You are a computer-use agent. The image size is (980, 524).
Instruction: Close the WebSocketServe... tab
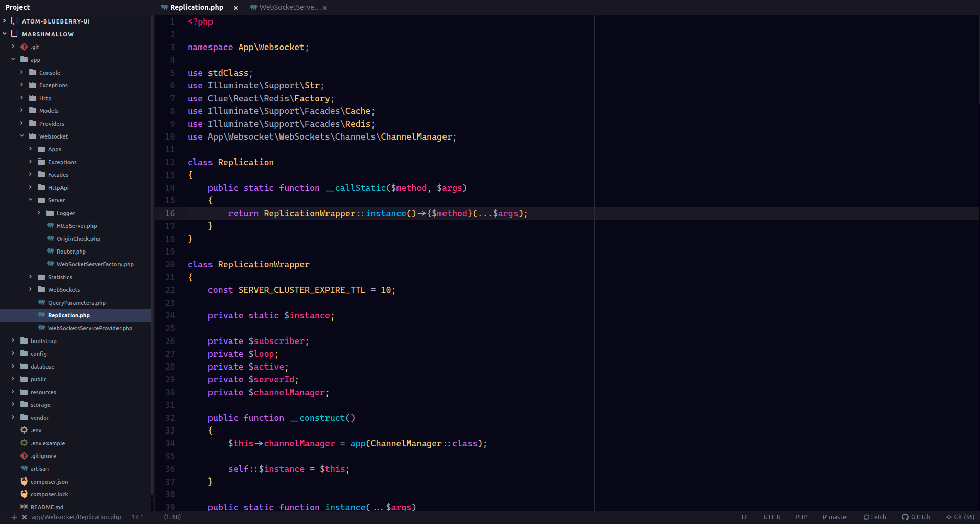pos(325,8)
